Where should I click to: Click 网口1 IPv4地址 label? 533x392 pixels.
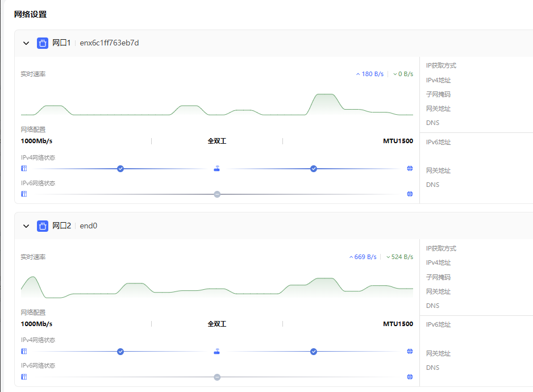coord(439,80)
